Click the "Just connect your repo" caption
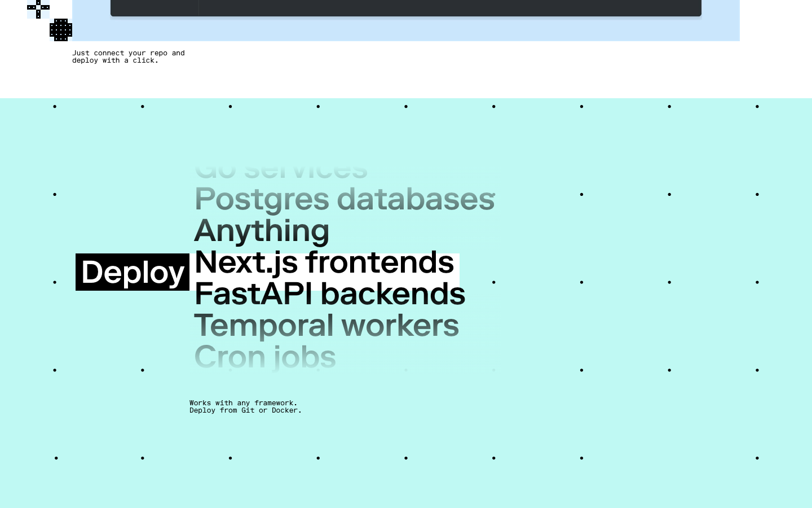The height and width of the screenshot is (508, 812). 129,56
